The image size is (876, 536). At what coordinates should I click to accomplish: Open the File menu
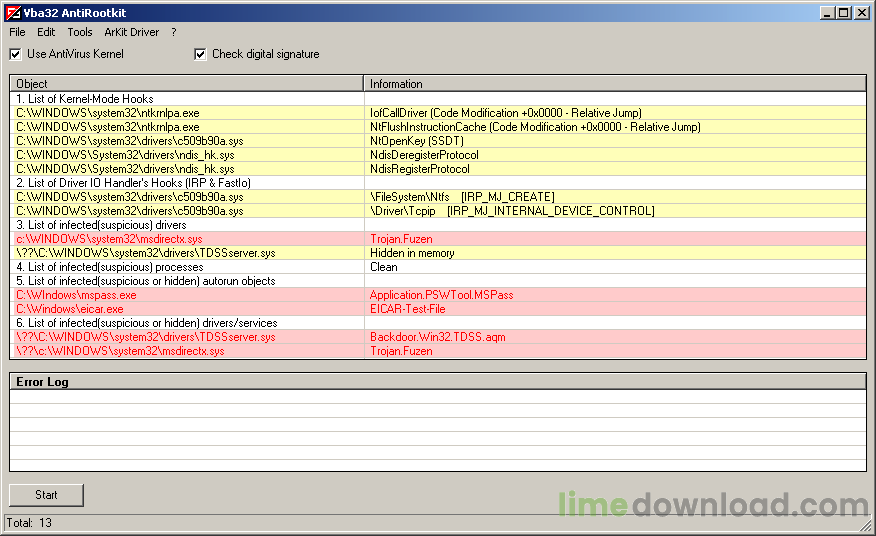pyautogui.click(x=17, y=32)
